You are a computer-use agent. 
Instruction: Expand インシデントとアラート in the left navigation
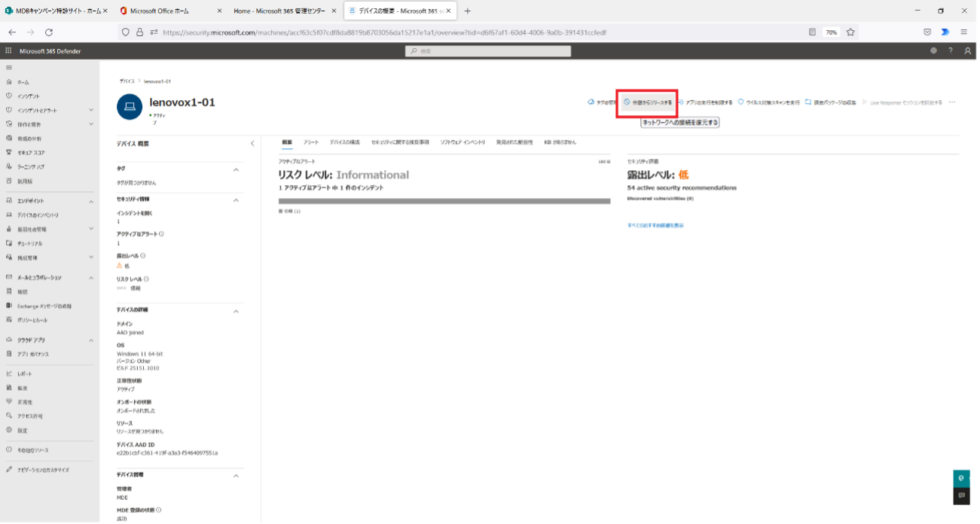91,111
